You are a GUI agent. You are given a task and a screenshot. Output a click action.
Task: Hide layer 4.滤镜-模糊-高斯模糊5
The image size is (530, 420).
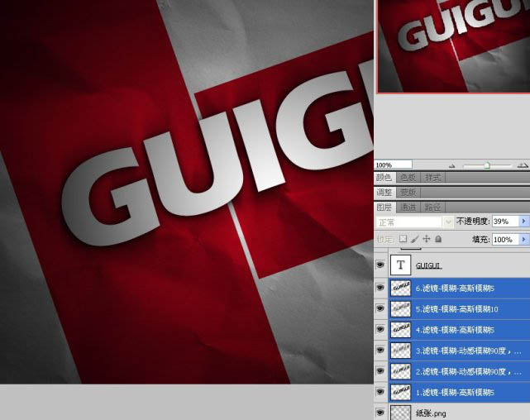pos(380,329)
